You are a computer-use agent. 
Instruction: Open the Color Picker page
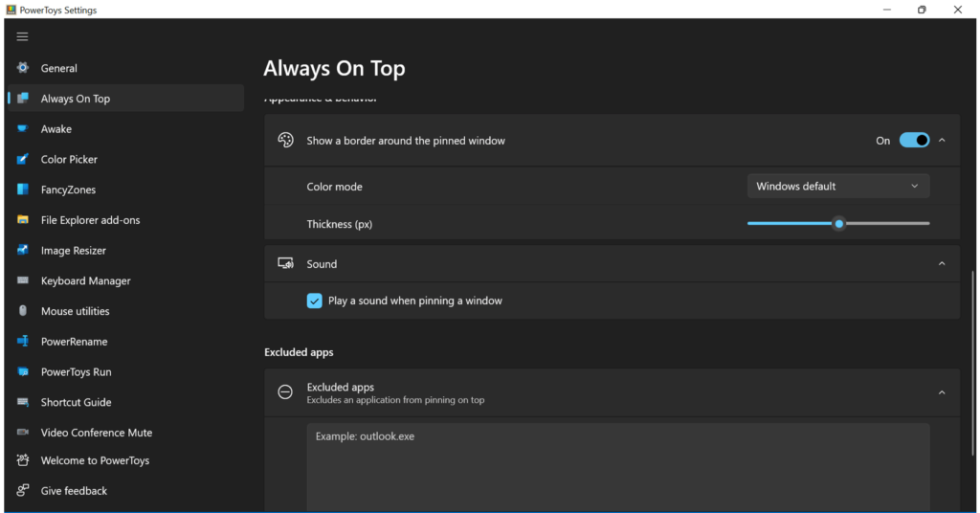(125, 159)
